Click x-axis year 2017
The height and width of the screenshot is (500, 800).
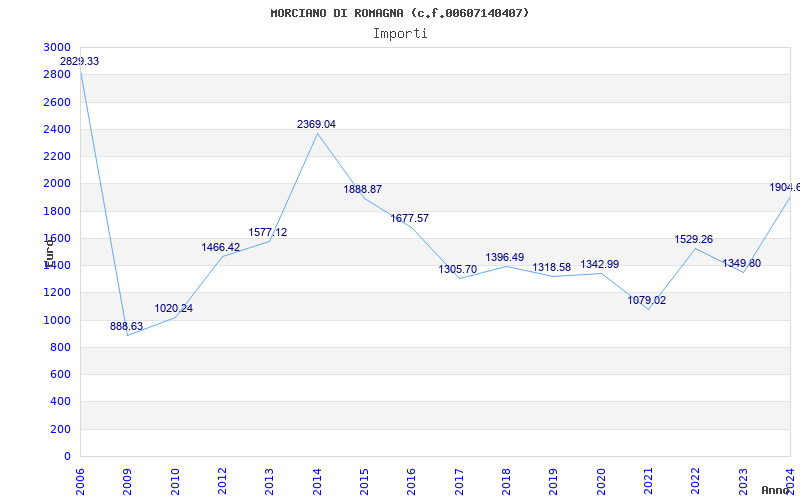(459, 482)
